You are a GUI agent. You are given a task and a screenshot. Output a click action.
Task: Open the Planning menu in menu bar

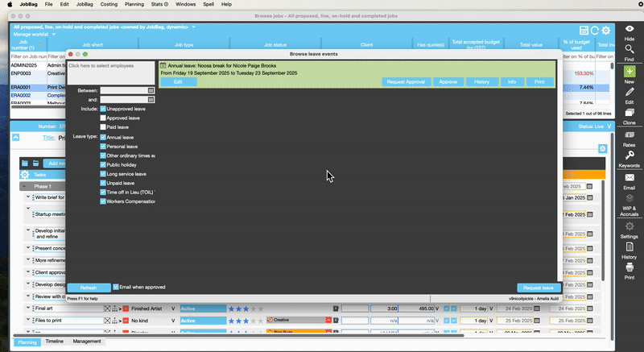(134, 4)
